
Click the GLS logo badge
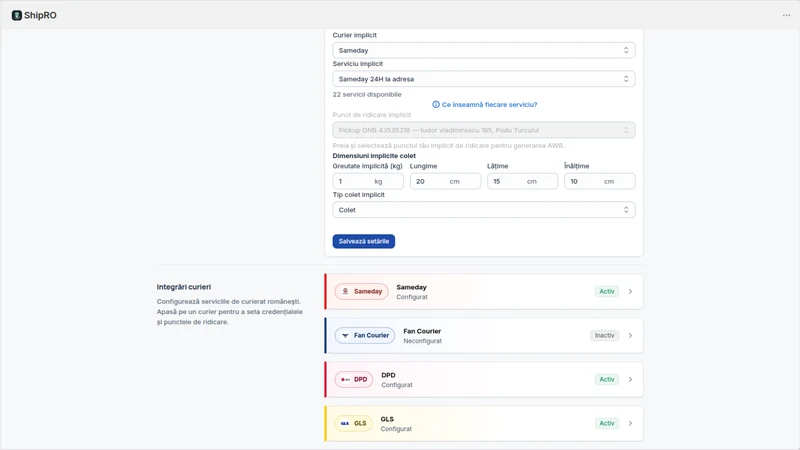click(354, 423)
